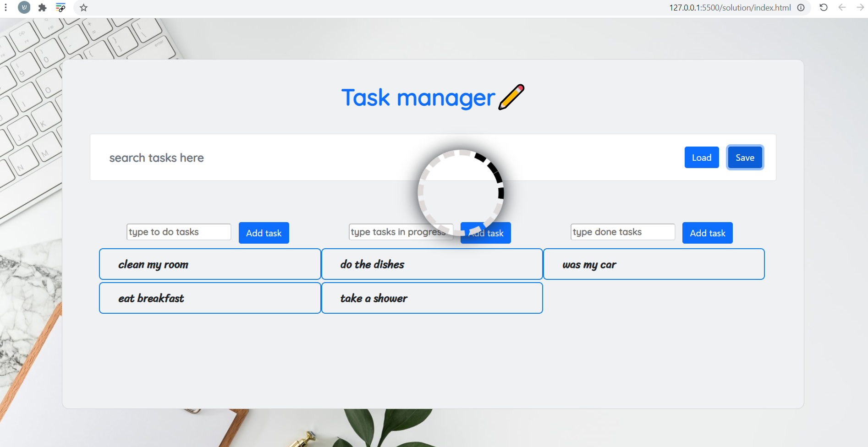Viewport: 868px width, 447px height.
Task: Click the colorful link extension icon
Action: click(x=60, y=7)
